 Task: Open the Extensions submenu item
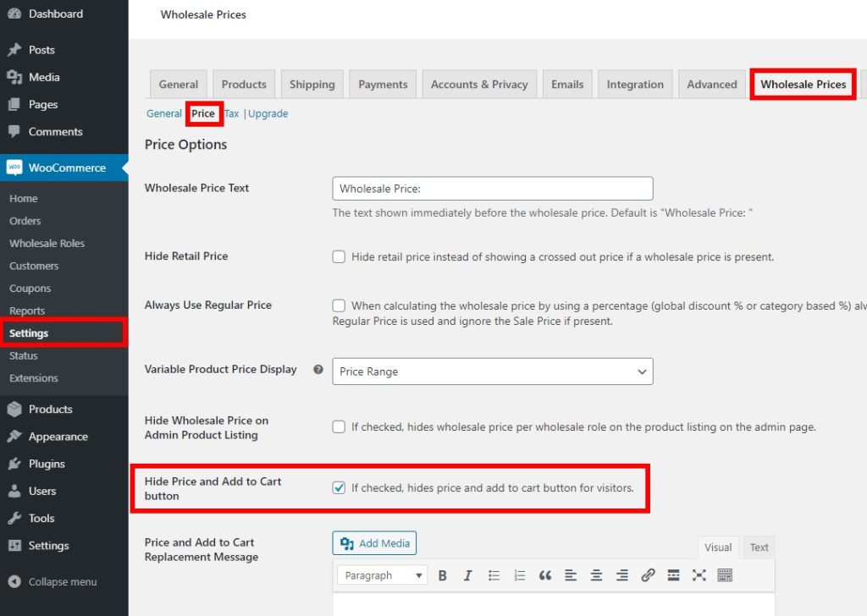coord(34,378)
